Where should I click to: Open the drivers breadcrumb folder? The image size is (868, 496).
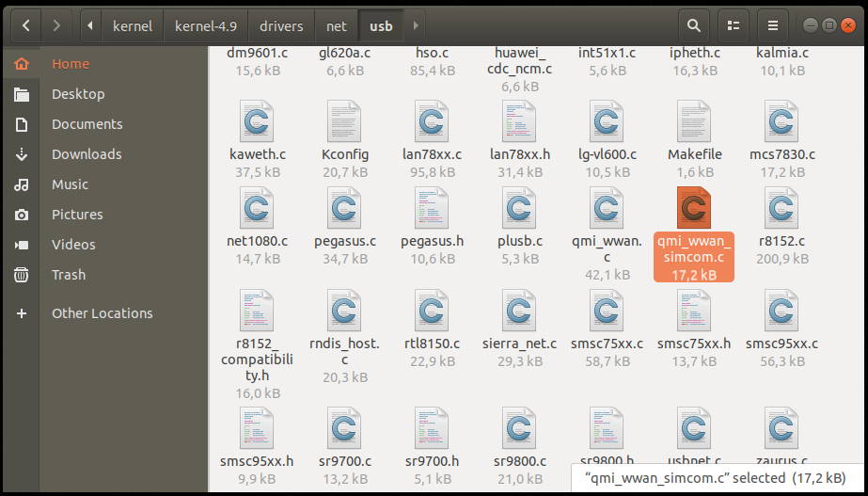(281, 25)
